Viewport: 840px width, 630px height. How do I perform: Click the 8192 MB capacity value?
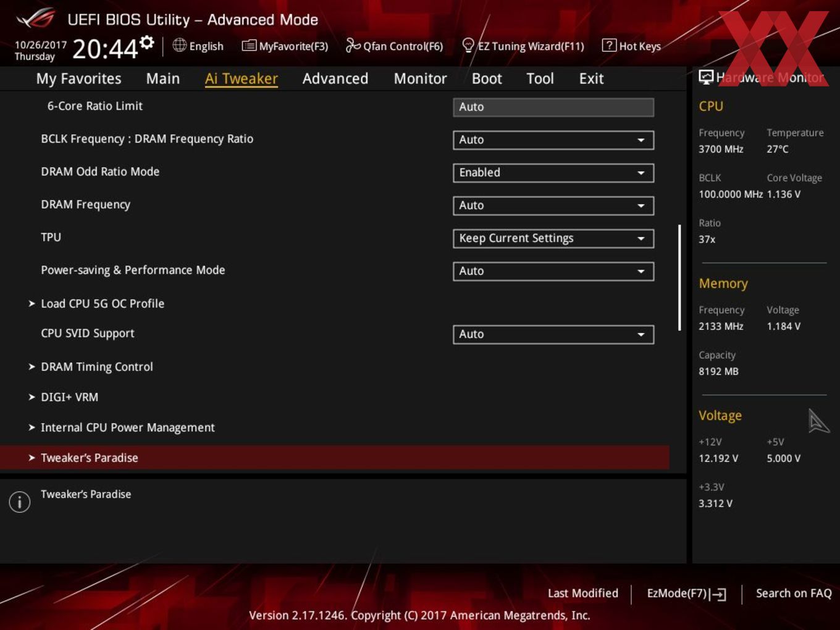(x=718, y=371)
